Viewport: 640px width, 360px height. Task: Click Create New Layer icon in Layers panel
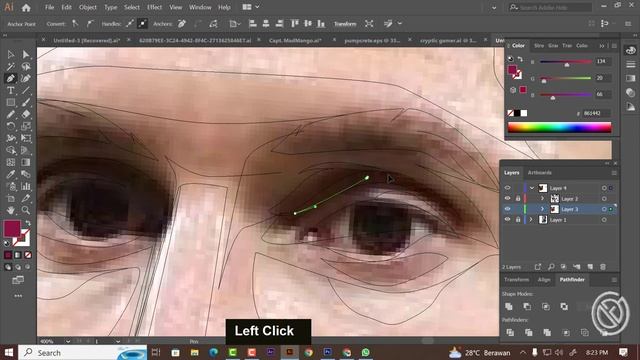click(x=590, y=267)
